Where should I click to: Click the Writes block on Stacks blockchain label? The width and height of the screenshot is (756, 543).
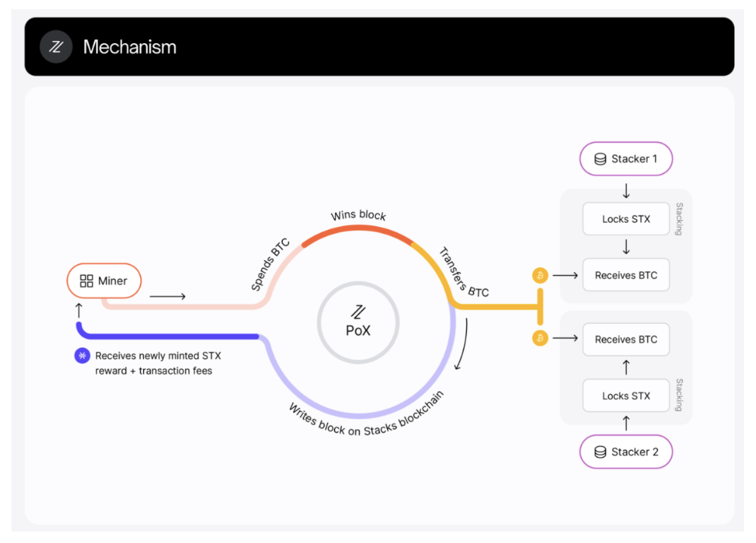pyautogui.click(x=365, y=420)
